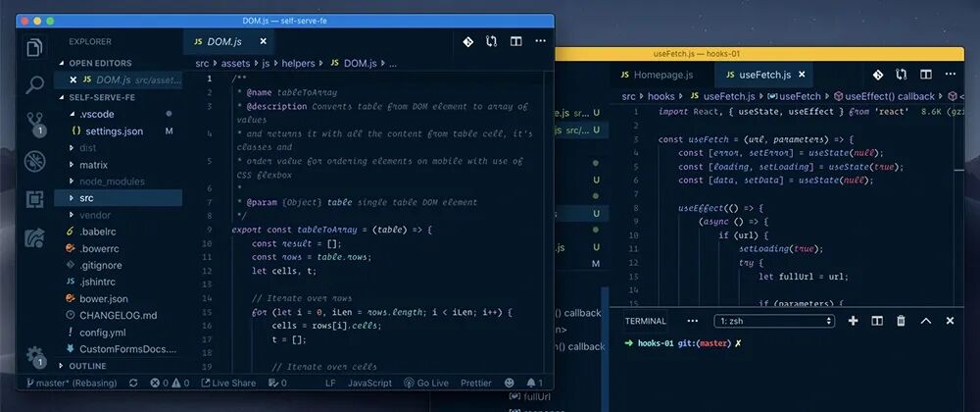
Task: Open the 1: zsh terminal selector dropdown
Action: point(774,321)
